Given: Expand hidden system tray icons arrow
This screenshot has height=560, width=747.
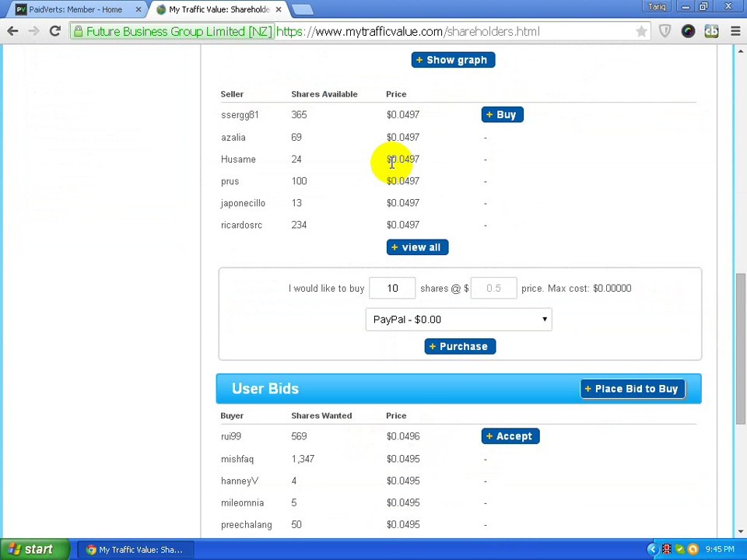Looking at the screenshot, I should [652, 550].
